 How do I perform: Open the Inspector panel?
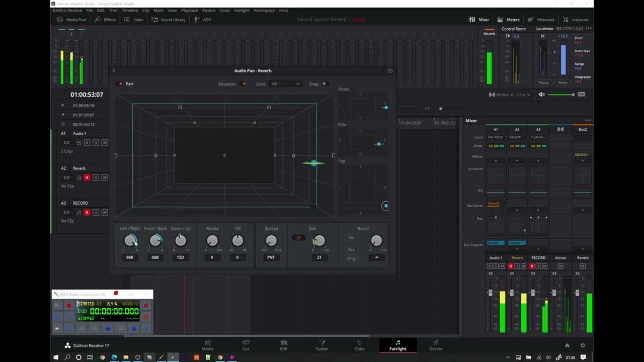(576, 20)
